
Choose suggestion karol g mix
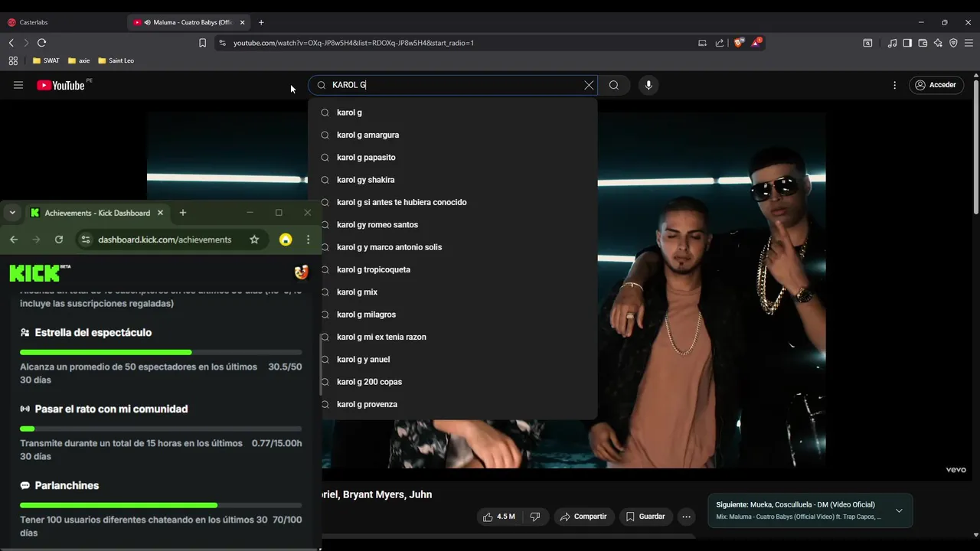[452, 292]
